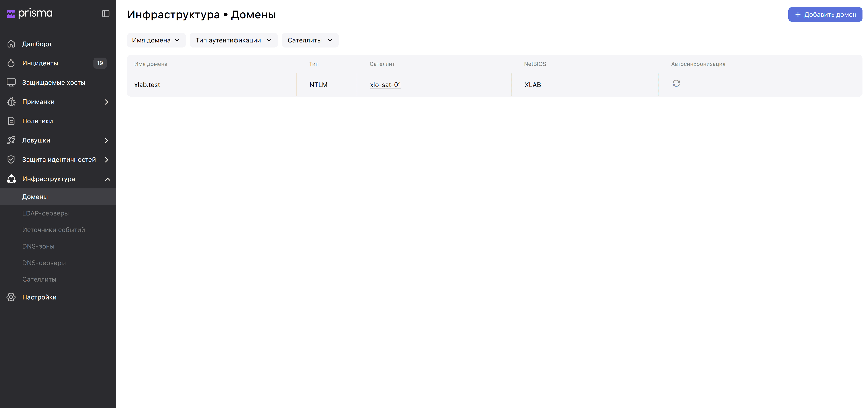
Task: Open Защищаемые хосты section
Action: click(58, 83)
